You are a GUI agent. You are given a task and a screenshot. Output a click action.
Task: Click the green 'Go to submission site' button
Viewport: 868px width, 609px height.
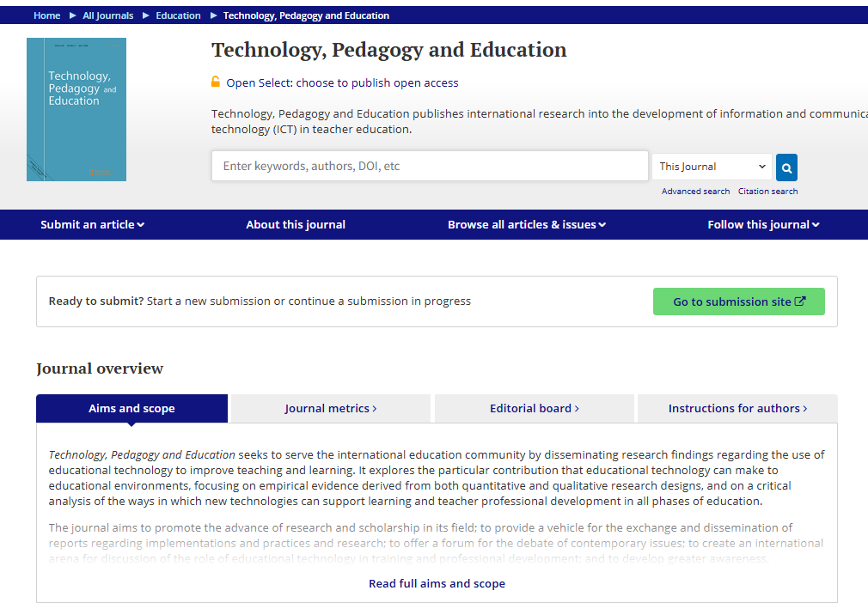pyautogui.click(x=738, y=301)
